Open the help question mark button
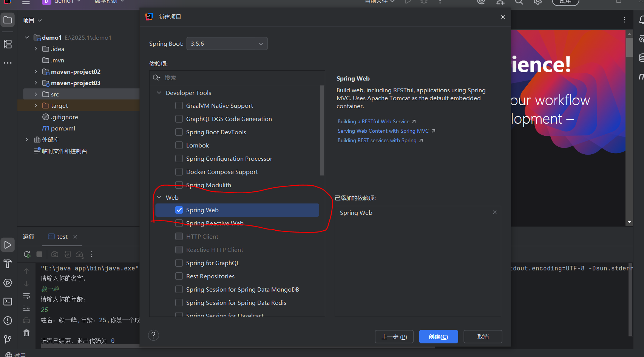 click(153, 335)
